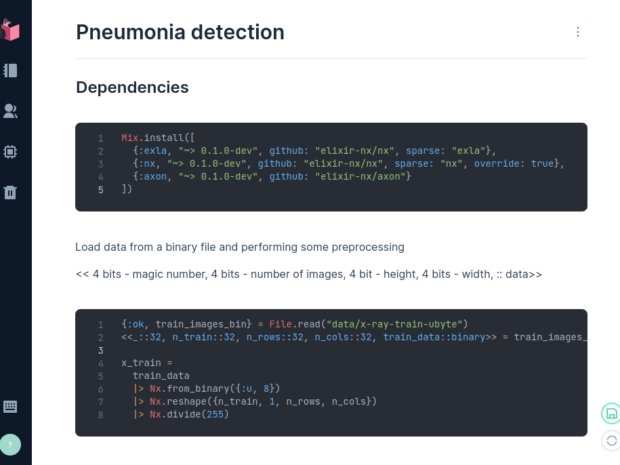Open help using the question mark icon

[10, 445]
